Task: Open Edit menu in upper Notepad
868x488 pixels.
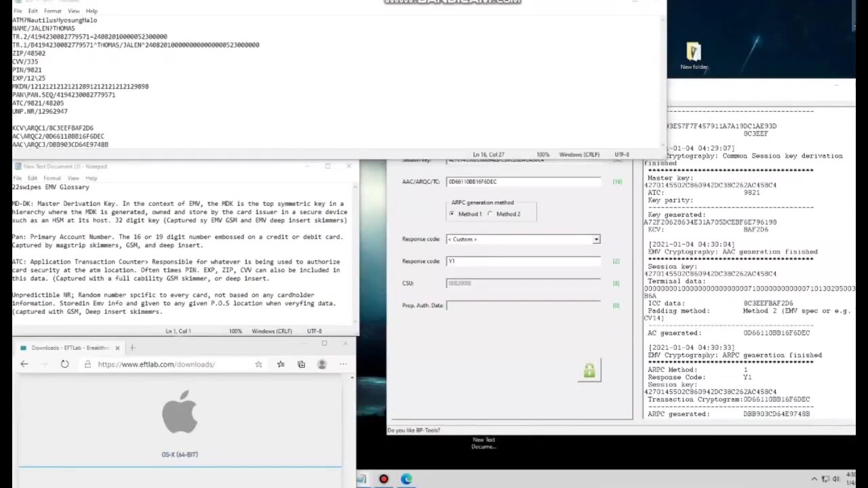Action: point(33,11)
